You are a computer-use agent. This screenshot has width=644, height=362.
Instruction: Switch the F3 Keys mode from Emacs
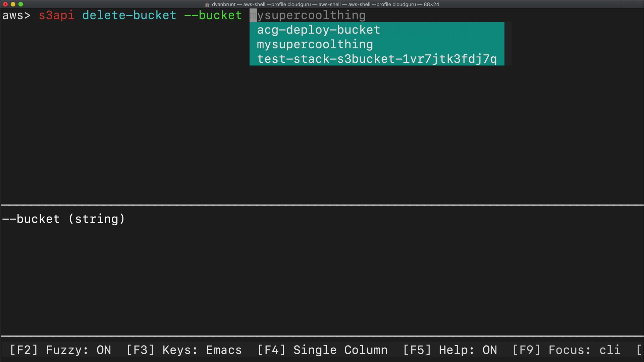tap(184, 350)
